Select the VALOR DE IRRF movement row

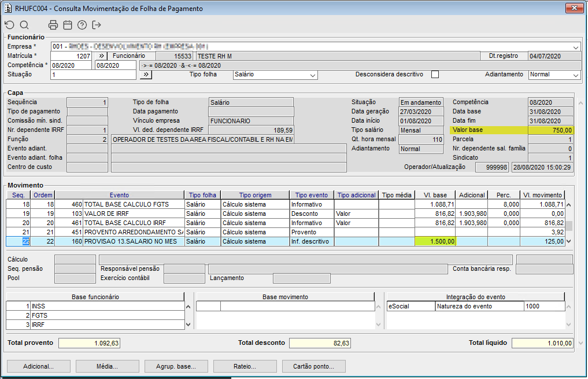pyautogui.click(x=133, y=214)
